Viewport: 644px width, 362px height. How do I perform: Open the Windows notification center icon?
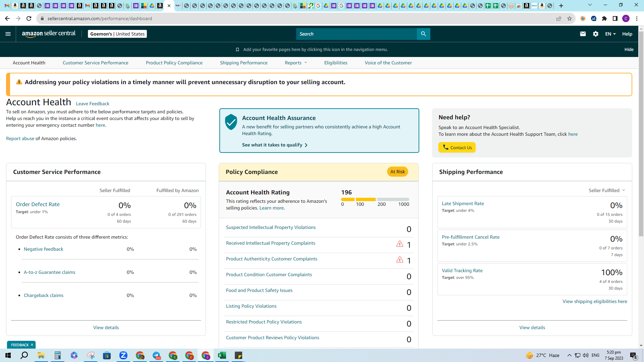point(634,356)
